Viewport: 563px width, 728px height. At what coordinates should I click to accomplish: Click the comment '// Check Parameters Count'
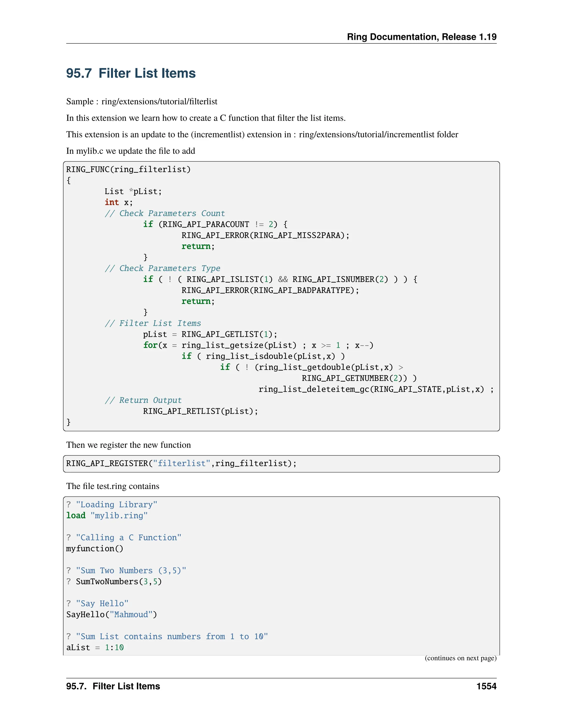click(165, 213)
